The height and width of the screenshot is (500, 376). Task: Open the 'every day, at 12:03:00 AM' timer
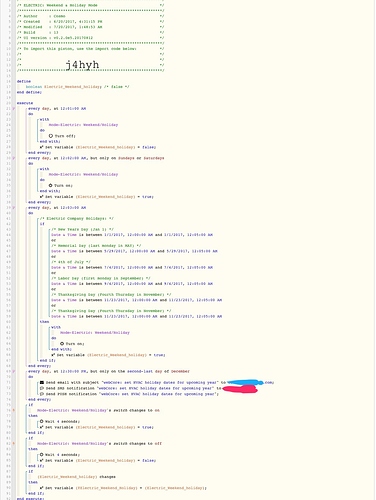pos(57,208)
